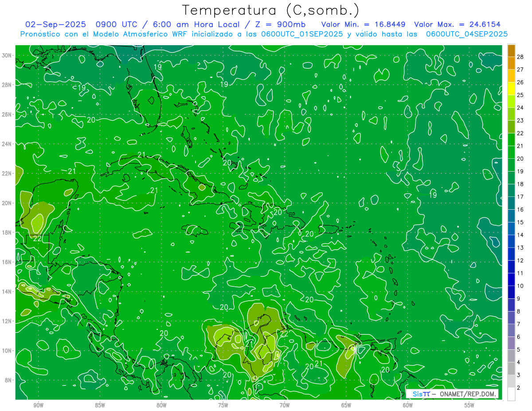Screen dimensions: 532x411
Task: Click the topmost orange segment above 28
Action: pos(511,51)
